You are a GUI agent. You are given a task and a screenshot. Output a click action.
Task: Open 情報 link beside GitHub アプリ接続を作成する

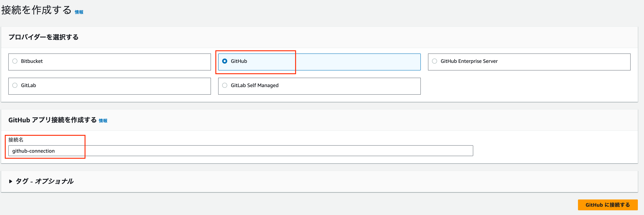click(103, 121)
